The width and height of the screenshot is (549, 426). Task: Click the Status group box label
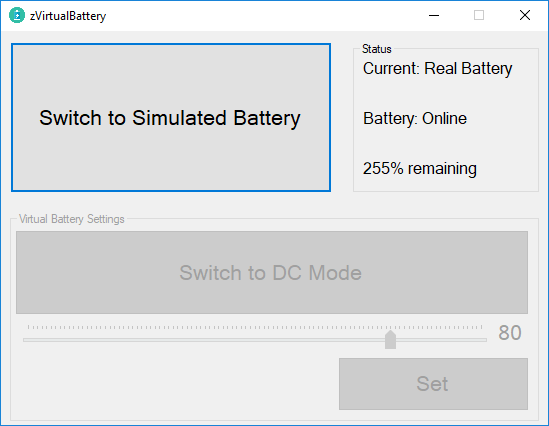click(x=376, y=49)
